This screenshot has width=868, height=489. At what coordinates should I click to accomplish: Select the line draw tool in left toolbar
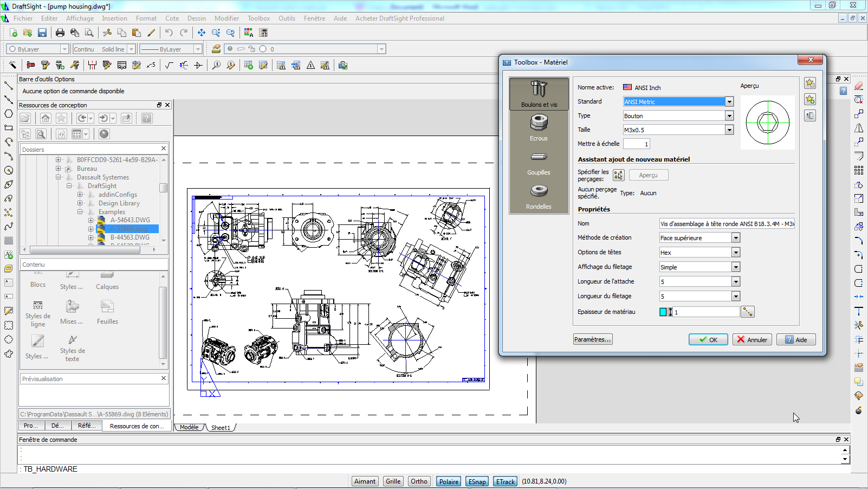click(9, 86)
